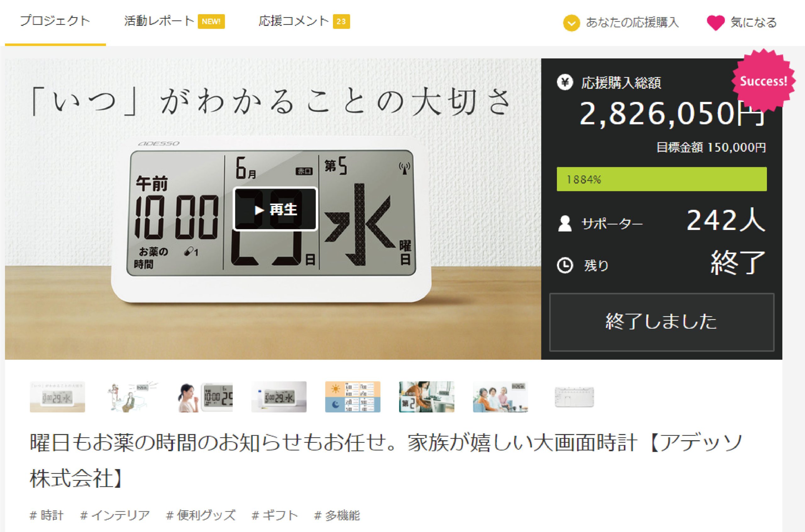Open the プロジェクト tab
Screen dimensions: 805x532
pyautogui.click(x=55, y=21)
